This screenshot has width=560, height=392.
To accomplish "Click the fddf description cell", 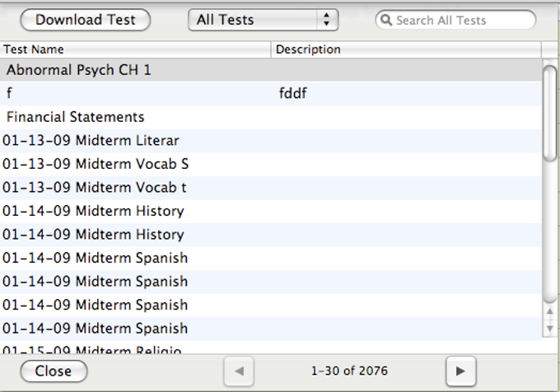I will click(292, 94).
